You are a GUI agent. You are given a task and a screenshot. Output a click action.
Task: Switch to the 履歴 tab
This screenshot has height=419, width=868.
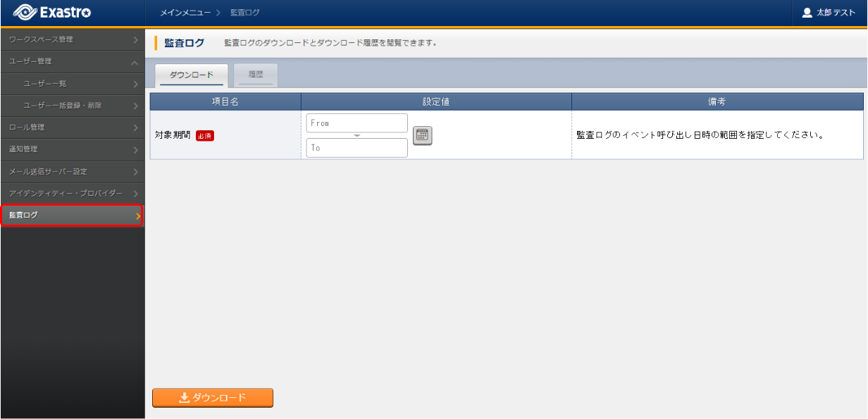point(255,74)
